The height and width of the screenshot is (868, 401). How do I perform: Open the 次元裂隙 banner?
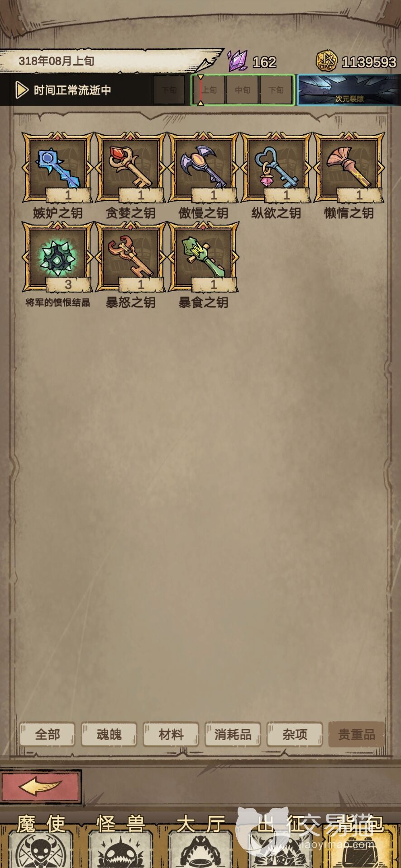click(348, 90)
